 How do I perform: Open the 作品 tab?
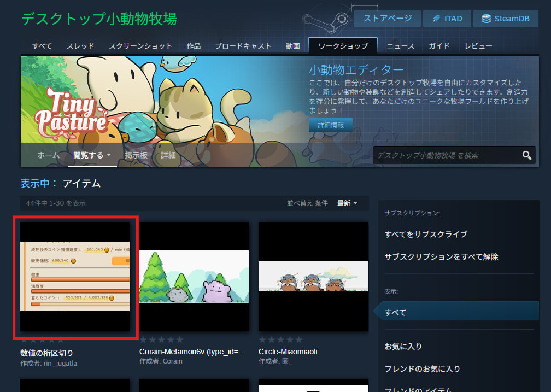point(194,46)
